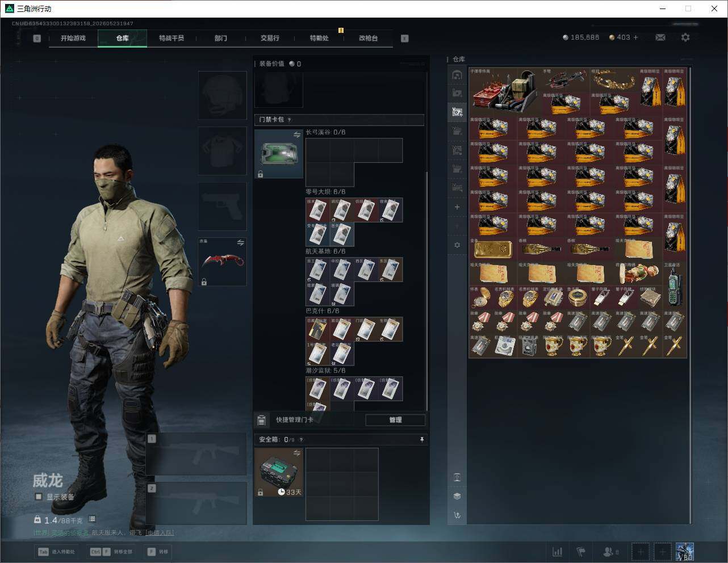Click the plus next to 403 currency

pyautogui.click(x=635, y=37)
